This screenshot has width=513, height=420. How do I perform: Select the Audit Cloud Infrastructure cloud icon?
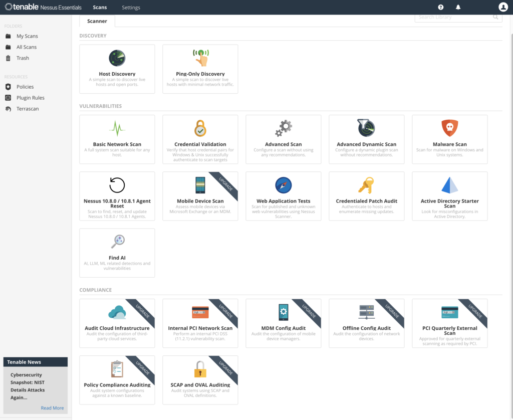click(x=117, y=312)
